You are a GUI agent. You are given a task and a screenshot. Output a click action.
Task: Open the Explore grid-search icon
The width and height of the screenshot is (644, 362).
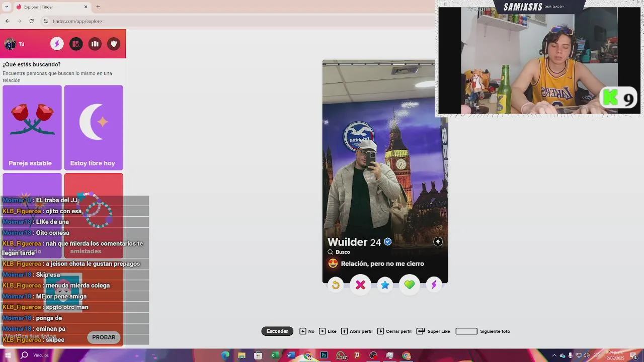tap(76, 44)
